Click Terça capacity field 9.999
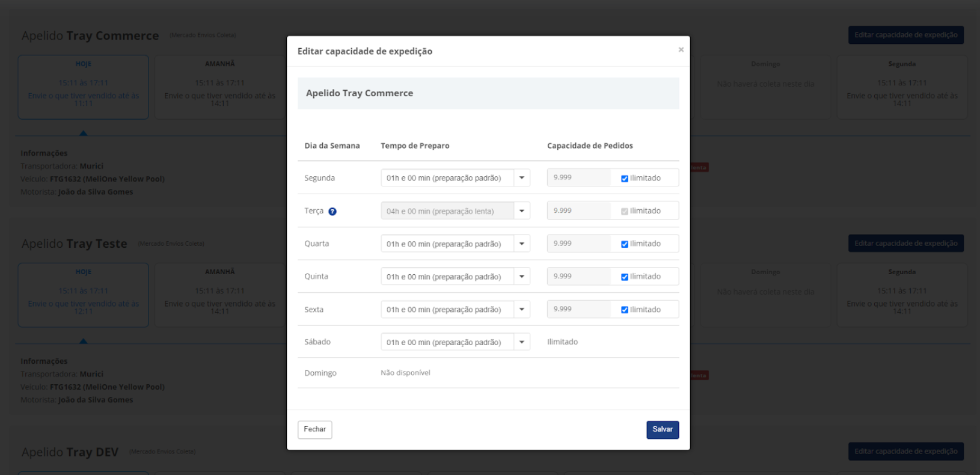980x475 pixels. point(579,210)
